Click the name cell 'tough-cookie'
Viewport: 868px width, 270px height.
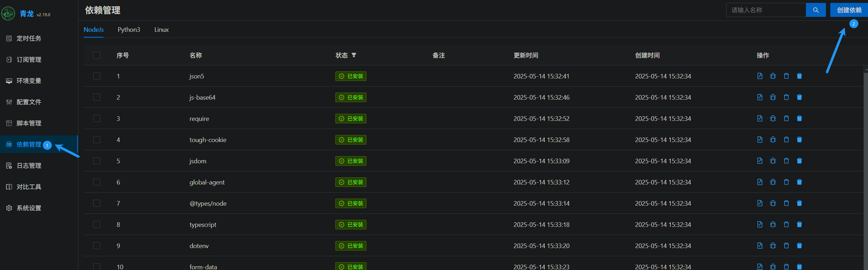point(208,140)
